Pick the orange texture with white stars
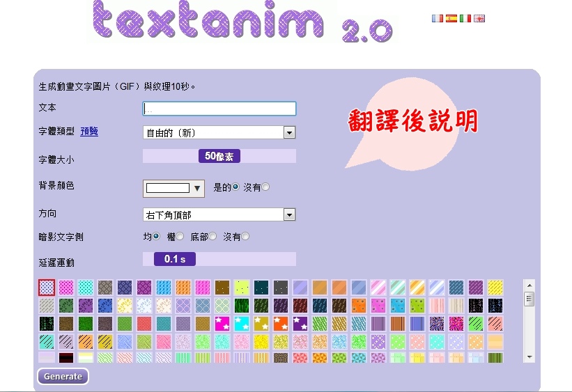This screenshot has height=392, width=572. pos(281,324)
